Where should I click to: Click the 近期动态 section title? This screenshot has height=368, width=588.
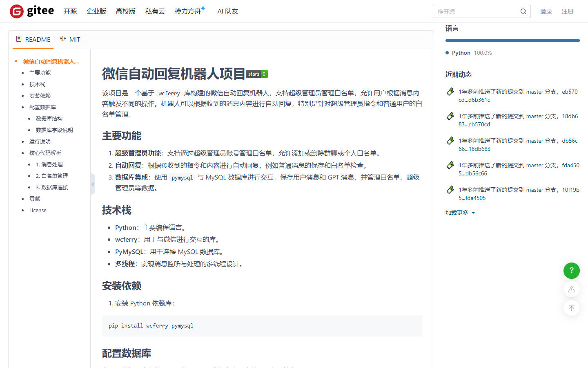[459, 74]
